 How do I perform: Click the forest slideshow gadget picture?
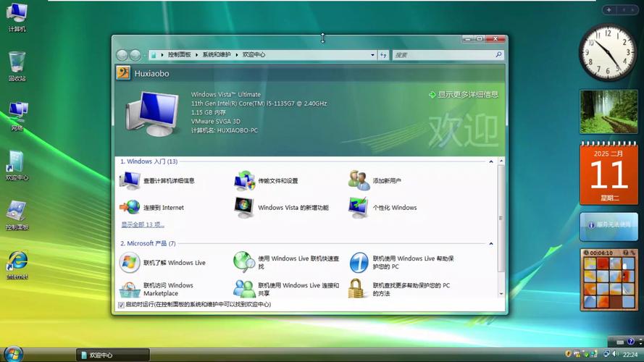coord(609,112)
